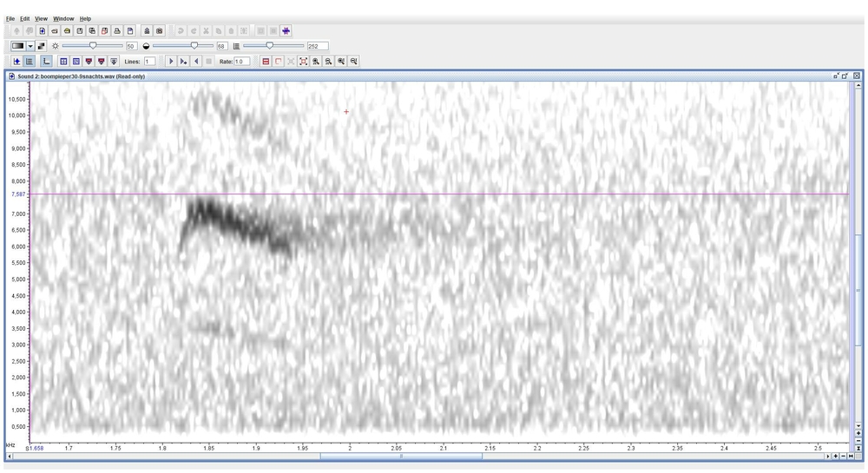This screenshot has height=473, width=868.
Task: Click the playback Rate input field
Action: click(242, 62)
